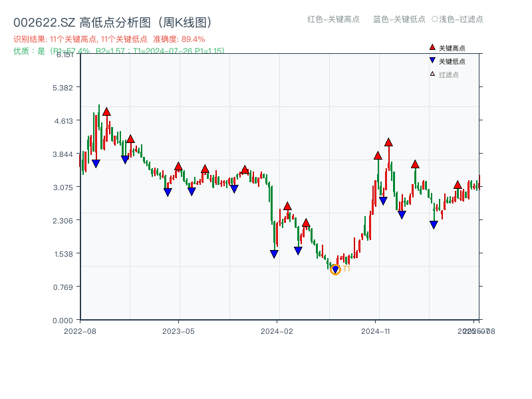Click the 关键高点 red triangle legend icon
This screenshot has width=532, height=399.
[431, 47]
